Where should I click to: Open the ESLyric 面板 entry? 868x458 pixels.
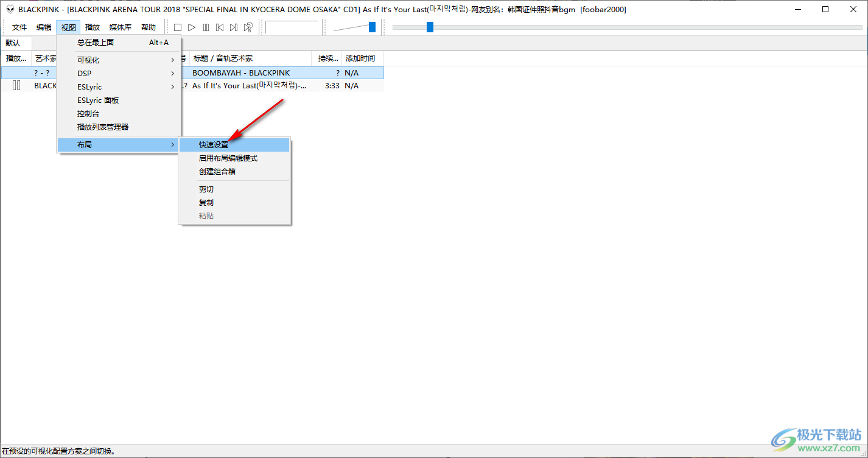(119, 100)
